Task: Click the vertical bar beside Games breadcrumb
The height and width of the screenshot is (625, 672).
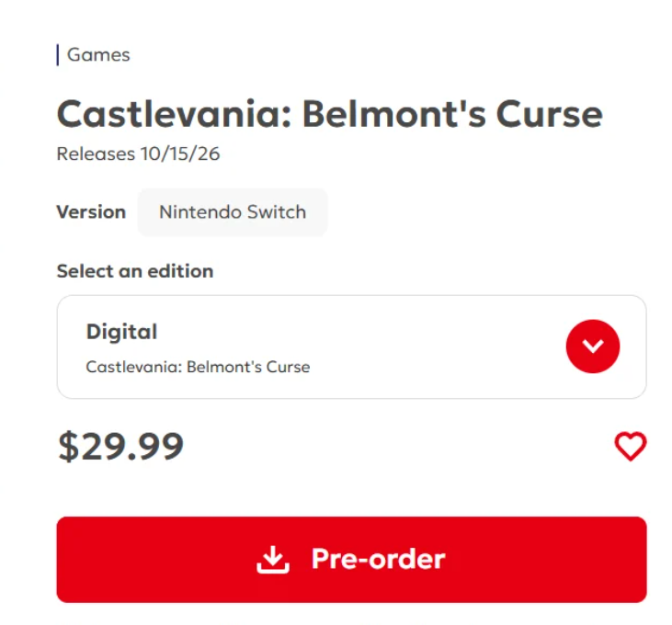Action: (x=58, y=55)
